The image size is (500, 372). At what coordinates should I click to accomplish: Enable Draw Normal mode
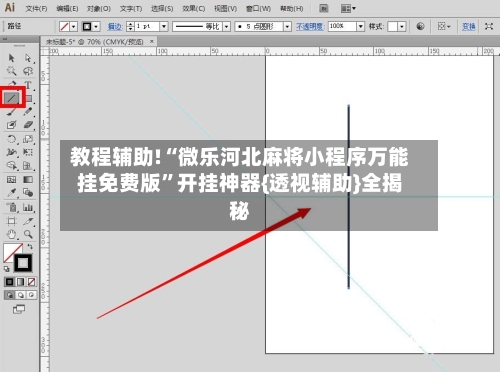(x=9, y=295)
